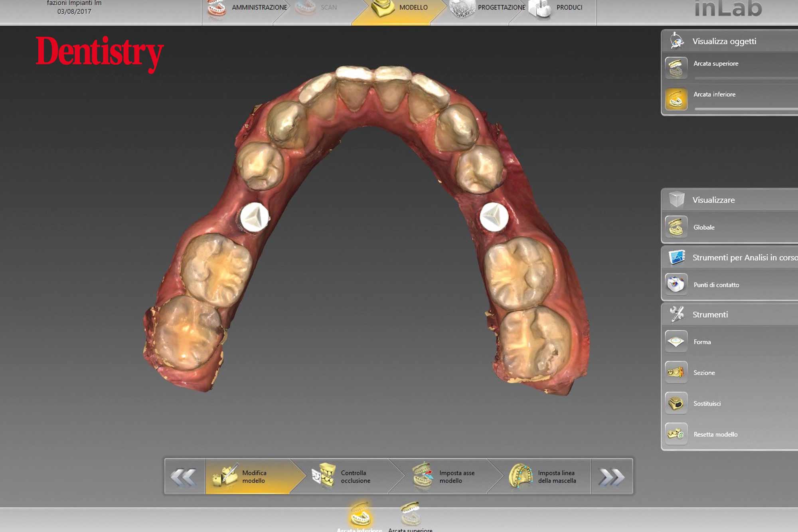Select the Sostituisci tool icon
This screenshot has height=532, width=798.
676,403
